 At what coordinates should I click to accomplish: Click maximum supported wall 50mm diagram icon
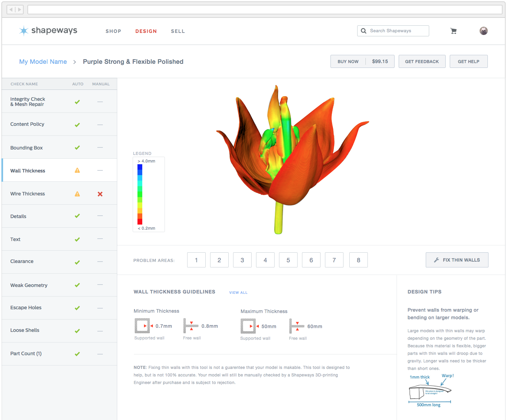[250, 326]
